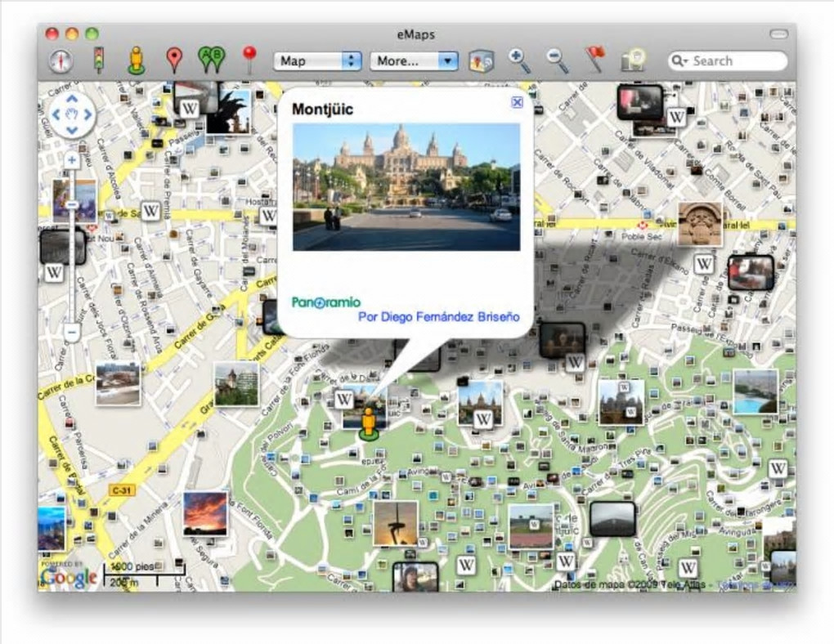Open the Map type dropdown
This screenshot has height=644, width=834.
click(317, 60)
